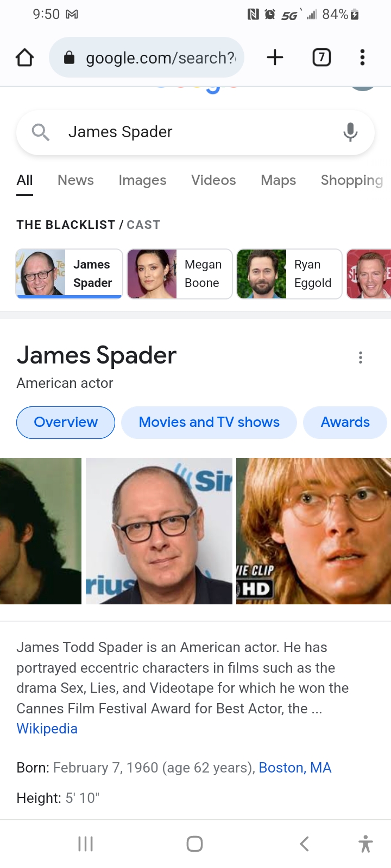Open James Spader panel more options
391x868 pixels.
[361, 357]
